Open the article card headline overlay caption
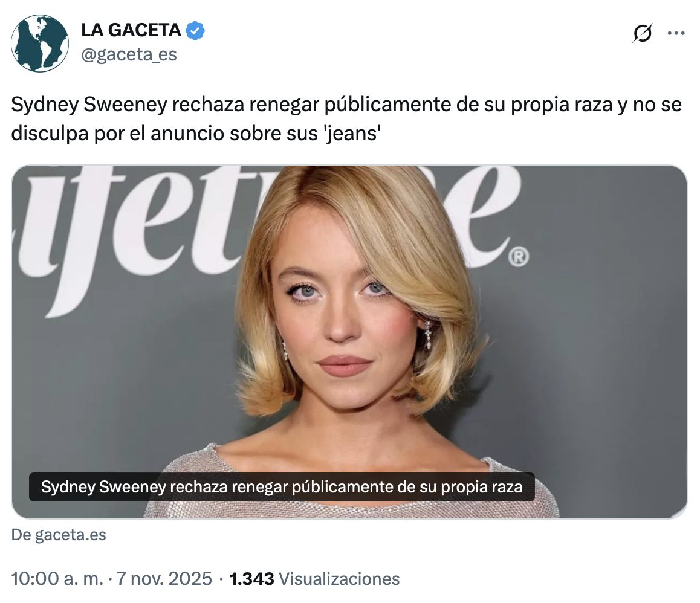Image resolution: width=700 pixels, height=603 pixels. tap(282, 487)
